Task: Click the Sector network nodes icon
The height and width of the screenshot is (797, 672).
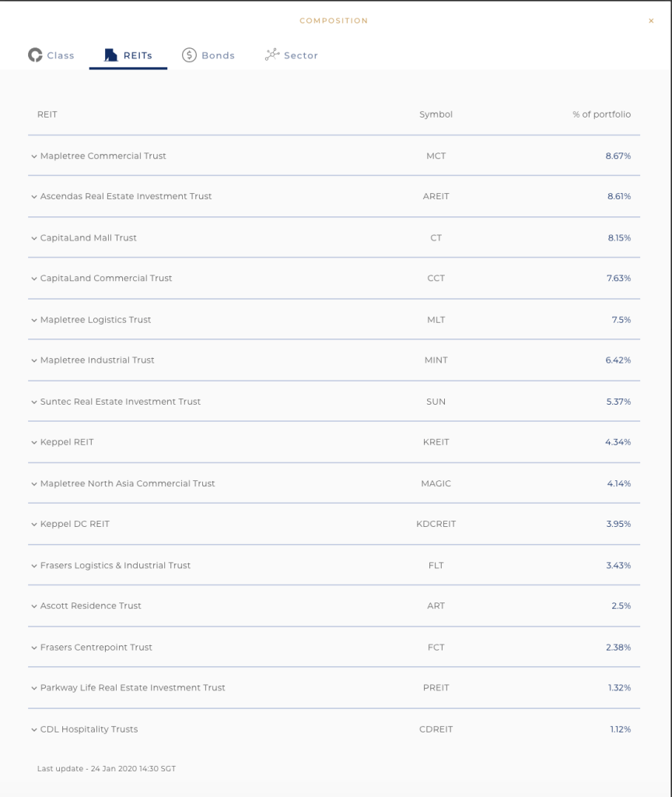Action: [271, 55]
